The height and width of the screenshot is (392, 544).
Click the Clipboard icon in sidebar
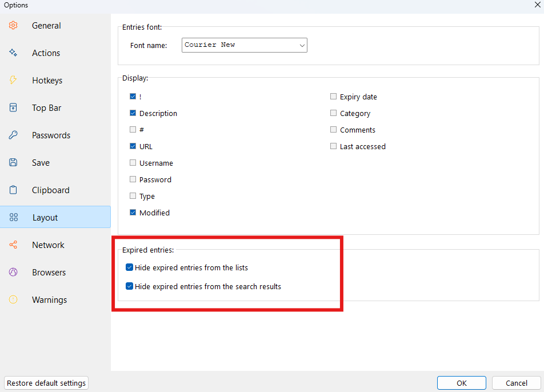13,190
